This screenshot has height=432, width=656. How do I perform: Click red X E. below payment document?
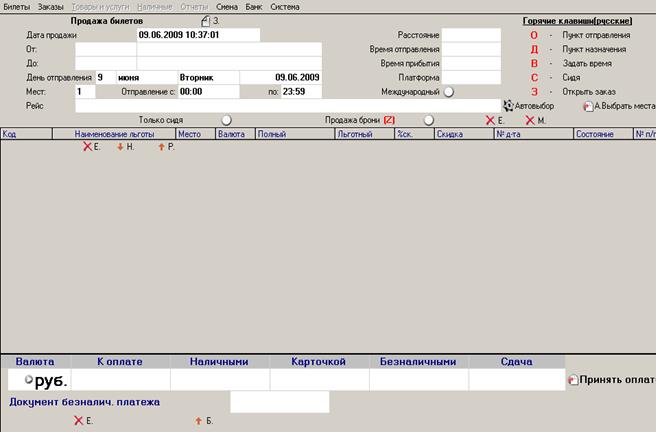click(x=78, y=421)
